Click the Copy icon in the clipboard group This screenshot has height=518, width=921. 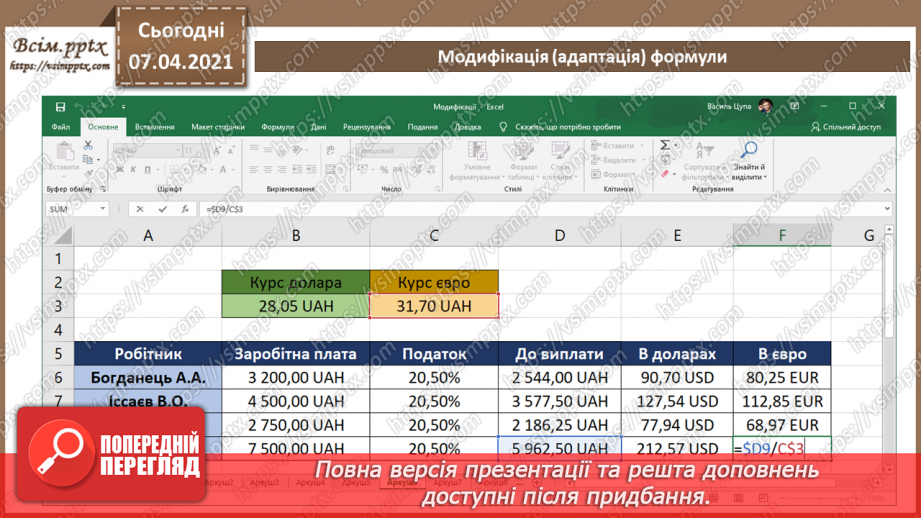click(x=88, y=159)
